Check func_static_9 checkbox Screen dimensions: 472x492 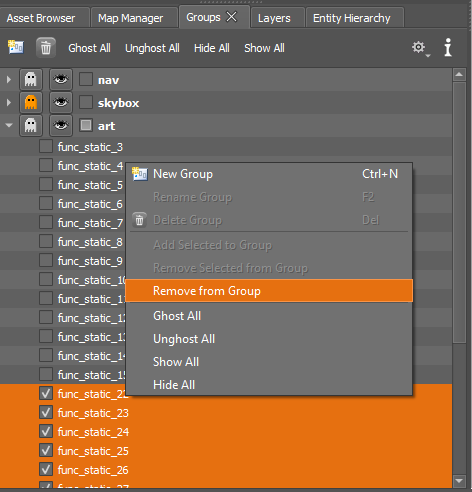pyautogui.click(x=46, y=260)
